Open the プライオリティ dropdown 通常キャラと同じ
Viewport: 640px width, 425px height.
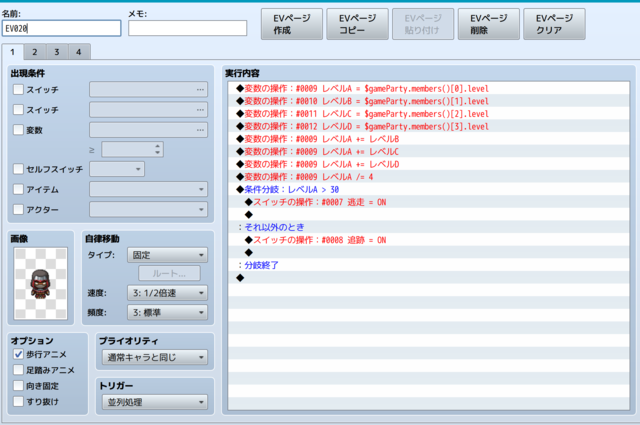(x=155, y=357)
